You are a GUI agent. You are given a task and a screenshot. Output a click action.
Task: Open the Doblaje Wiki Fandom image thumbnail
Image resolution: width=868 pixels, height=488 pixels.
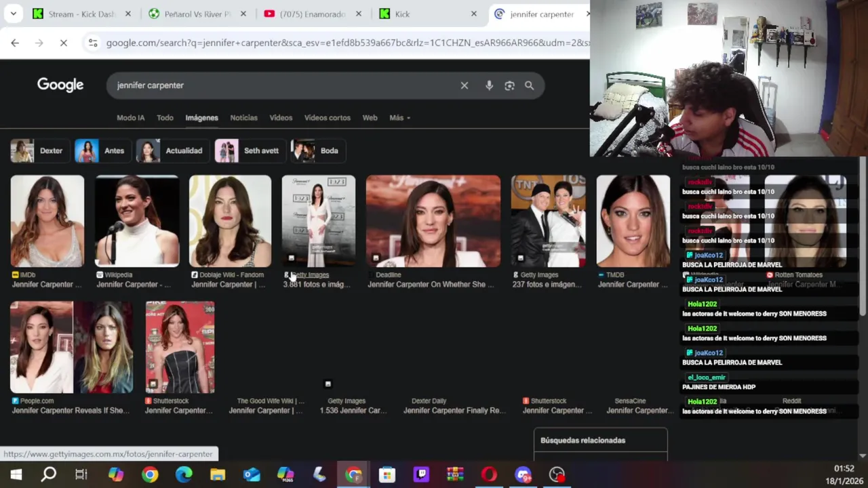click(230, 221)
